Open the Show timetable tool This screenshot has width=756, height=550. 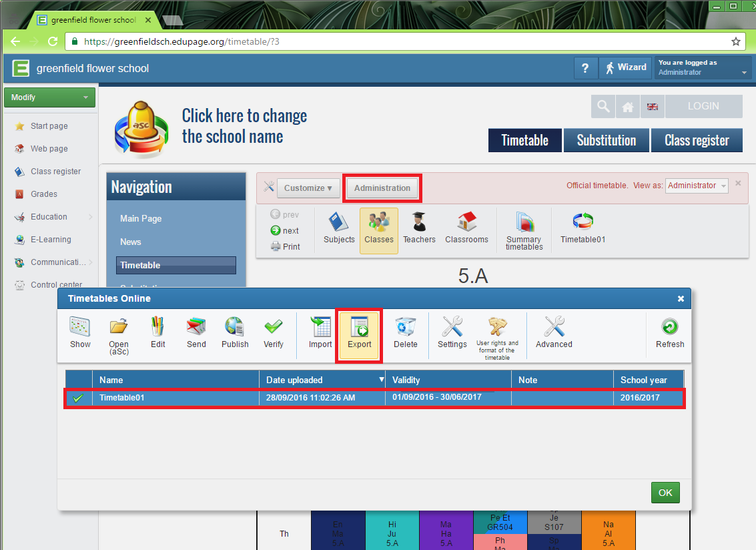click(80, 332)
